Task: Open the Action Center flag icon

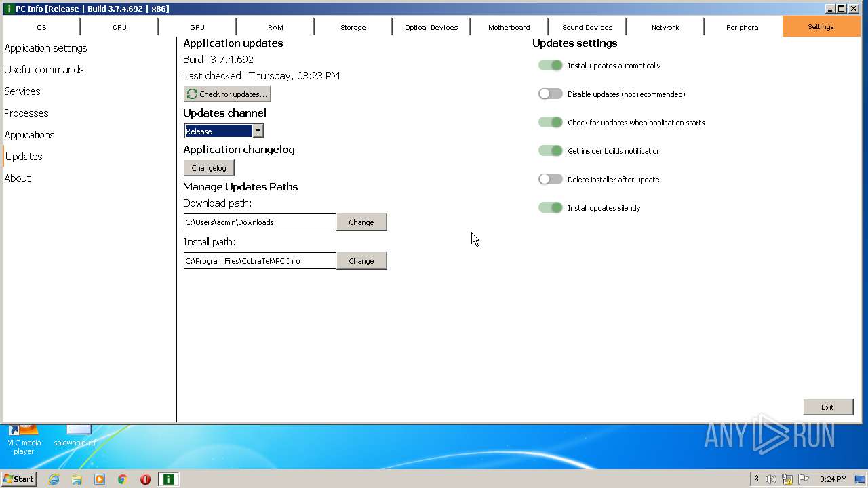Action: [804, 479]
